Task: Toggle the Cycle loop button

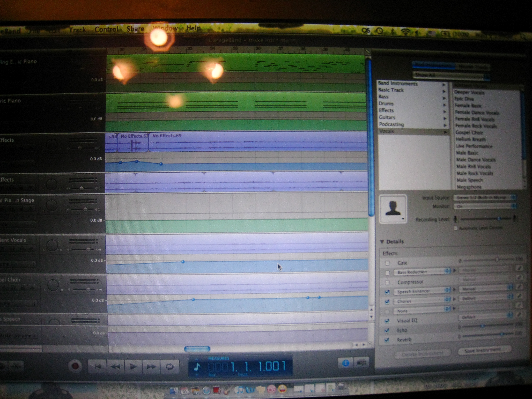Action: pyautogui.click(x=170, y=367)
